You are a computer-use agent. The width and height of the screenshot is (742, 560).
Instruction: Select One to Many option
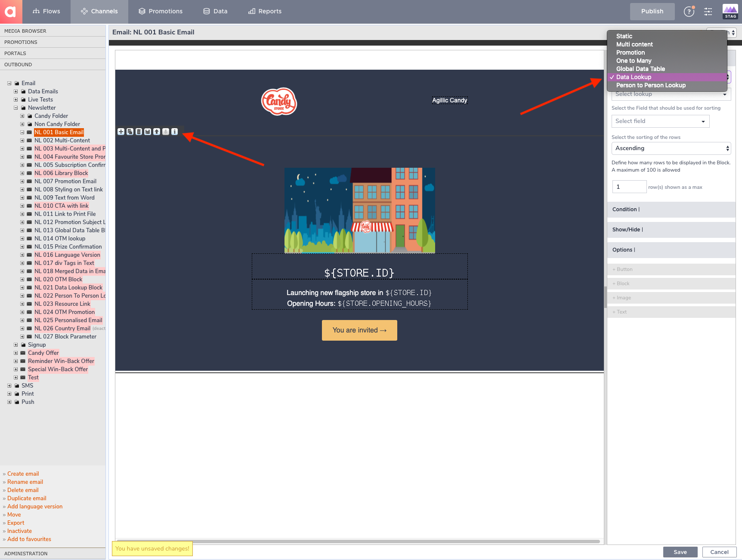click(x=667, y=61)
